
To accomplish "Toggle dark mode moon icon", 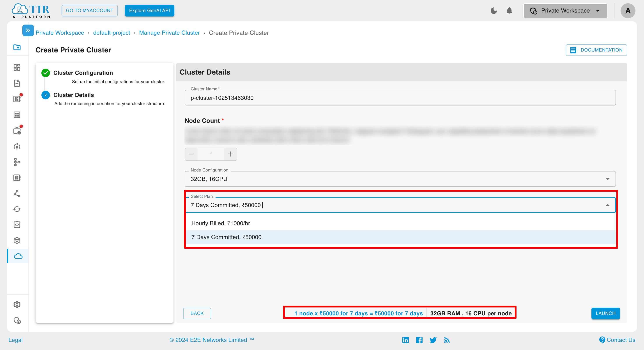I will [x=494, y=11].
